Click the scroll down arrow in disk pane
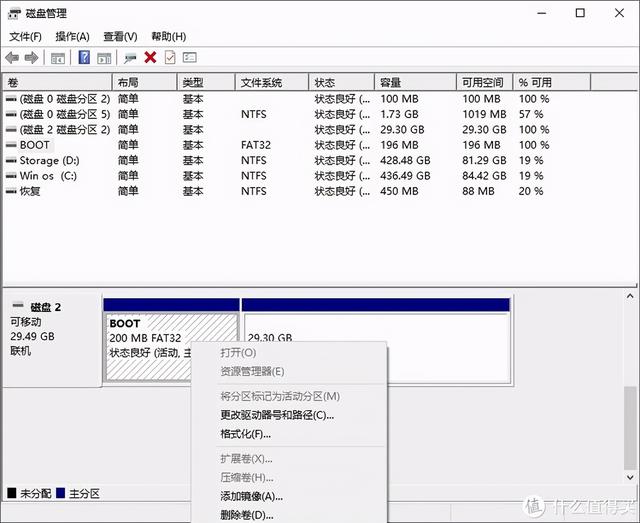This screenshot has height=523, width=640. [630, 477]
